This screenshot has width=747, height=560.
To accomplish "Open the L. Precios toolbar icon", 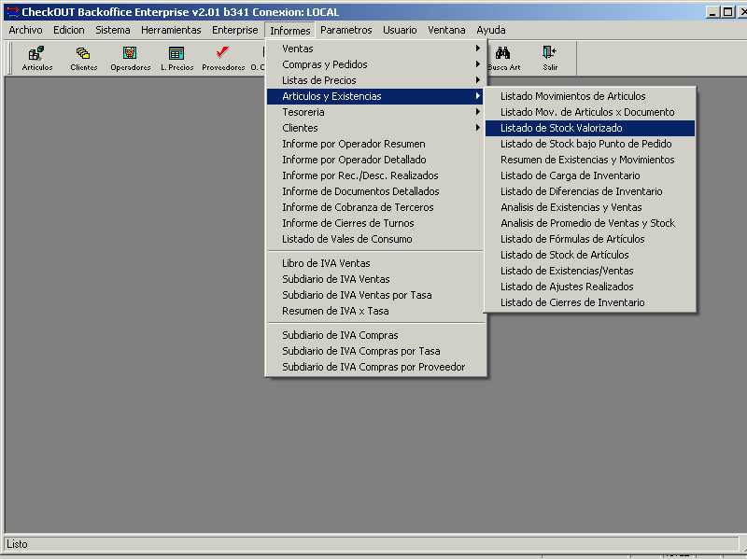I will [x=176, y=59].
